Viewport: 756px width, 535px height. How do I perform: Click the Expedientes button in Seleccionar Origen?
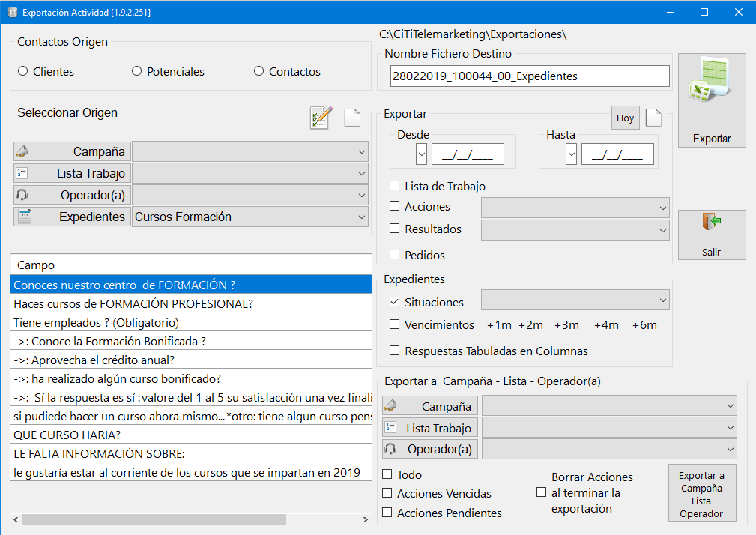[x=73, y=217]
